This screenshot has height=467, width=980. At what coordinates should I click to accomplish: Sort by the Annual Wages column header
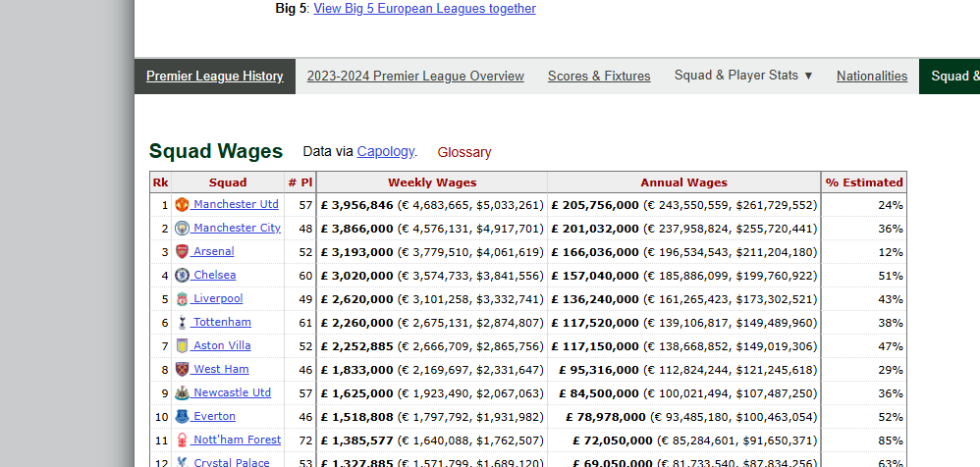(x=683, y=182)
